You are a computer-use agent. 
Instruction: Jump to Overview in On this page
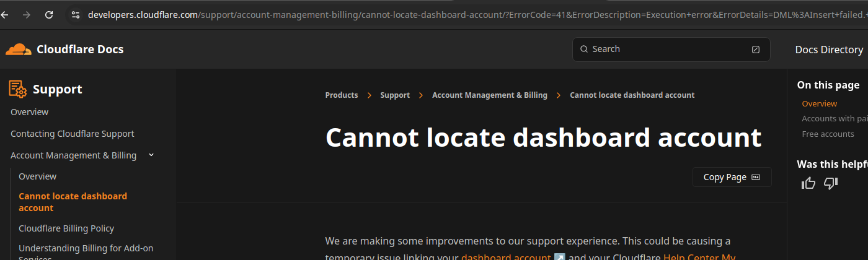(819, 104)
